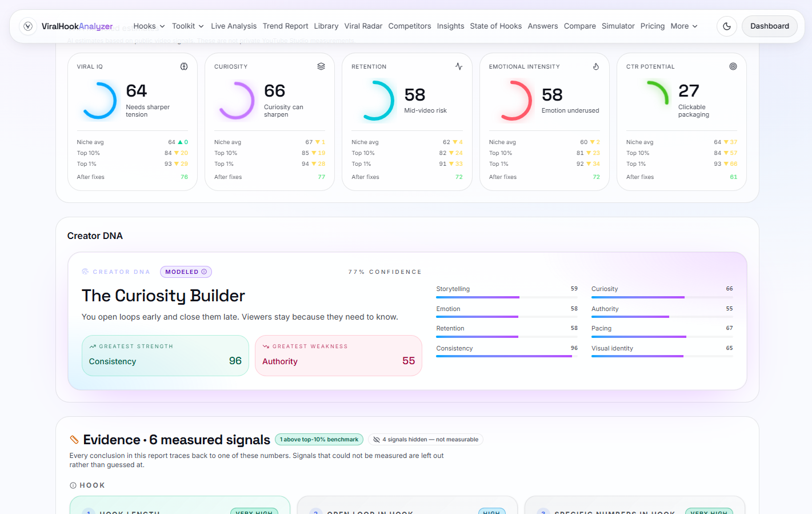Go to Trend Report
Screen dimensions: 812x514
pos(285,26)
